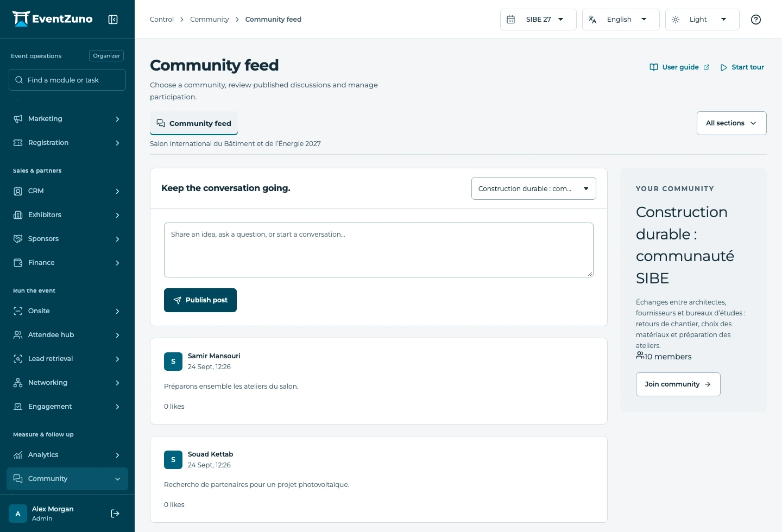Focus the Find a module or task search

pyautogui.click(x=67, y=80)
